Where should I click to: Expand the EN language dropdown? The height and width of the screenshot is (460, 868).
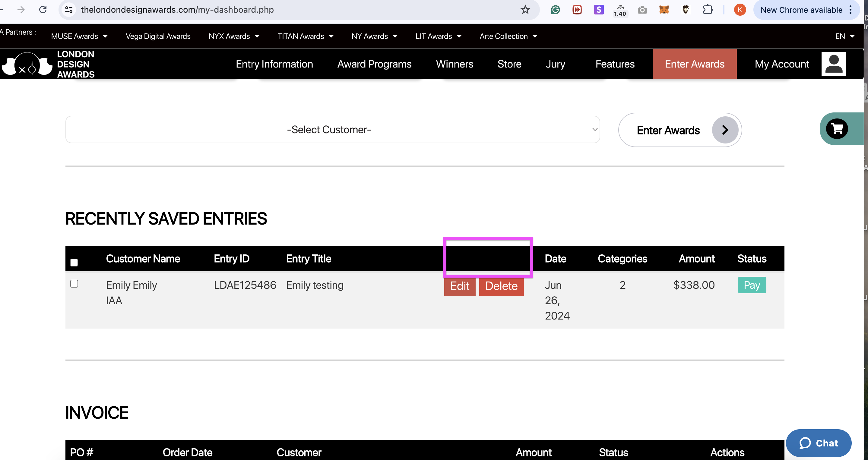(x=844, y=36)
